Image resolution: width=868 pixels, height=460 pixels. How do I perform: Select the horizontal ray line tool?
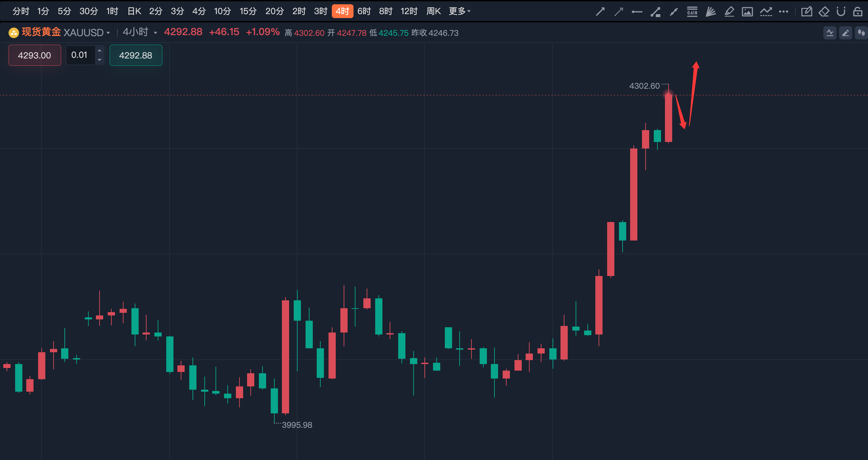637,12
